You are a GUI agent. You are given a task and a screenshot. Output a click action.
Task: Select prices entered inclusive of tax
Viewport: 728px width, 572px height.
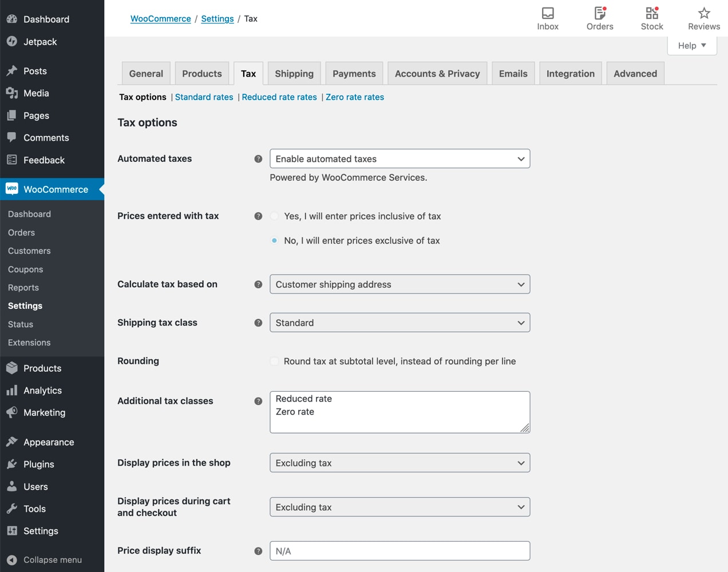tap(274, 216)
